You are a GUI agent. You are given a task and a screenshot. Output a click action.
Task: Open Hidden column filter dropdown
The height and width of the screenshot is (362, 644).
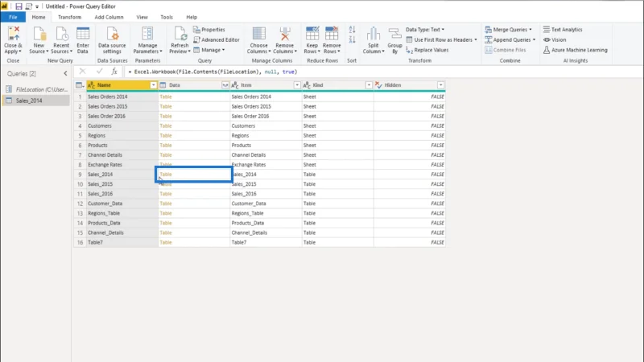440,85
